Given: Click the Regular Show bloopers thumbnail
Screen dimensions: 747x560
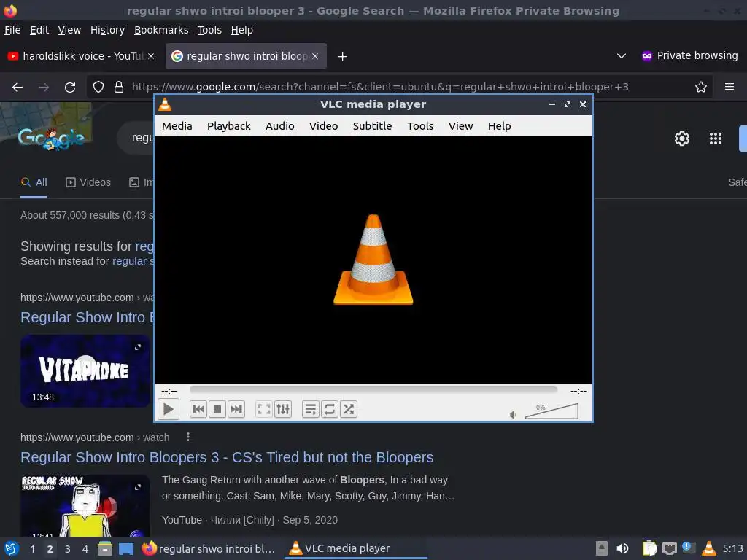Looking at the screenshot, I should click(x=85, y=505).
